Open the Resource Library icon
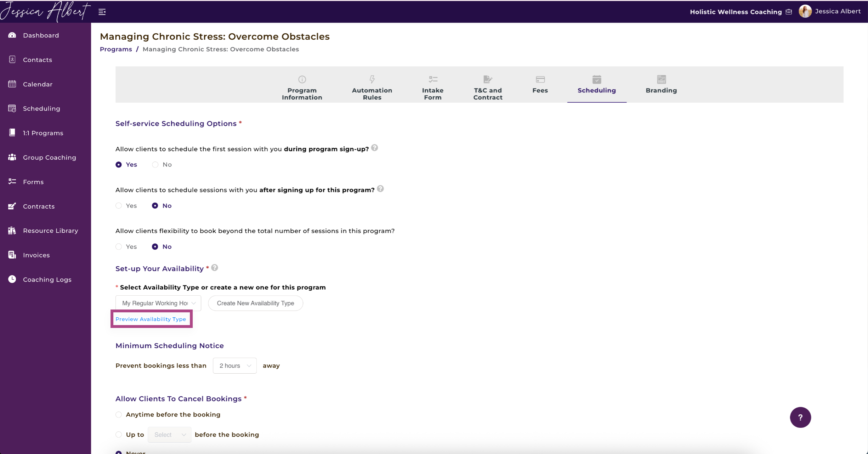Image resolution: width=868 pixels, height=454 pixels. pyautogui.click(x=12, y=230)
